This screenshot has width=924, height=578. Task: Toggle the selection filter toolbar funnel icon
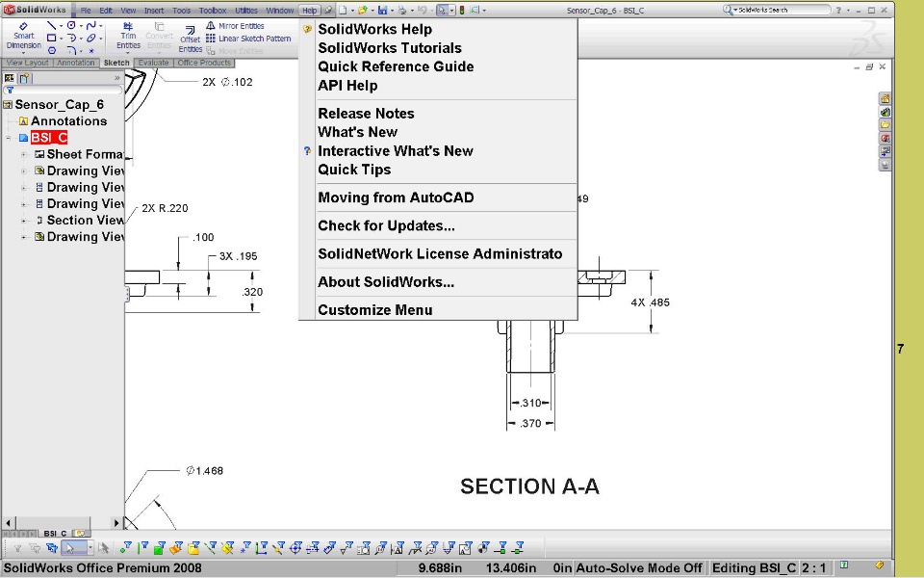point(17,548)
